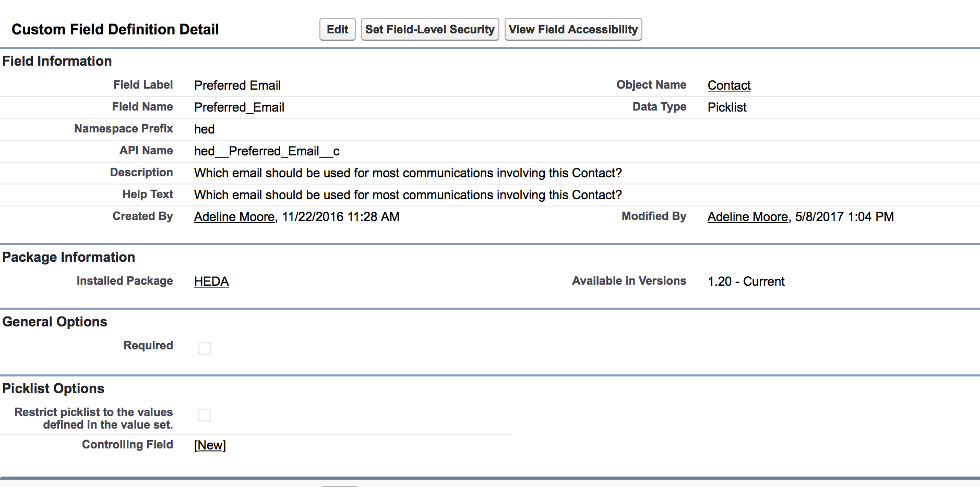Open the Contact object link

point(728,86)
